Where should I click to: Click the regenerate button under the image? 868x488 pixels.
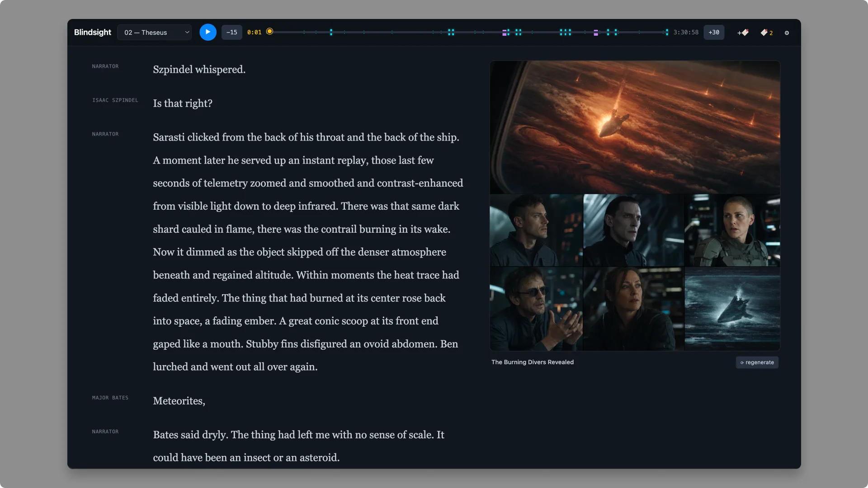coord(757,362)
